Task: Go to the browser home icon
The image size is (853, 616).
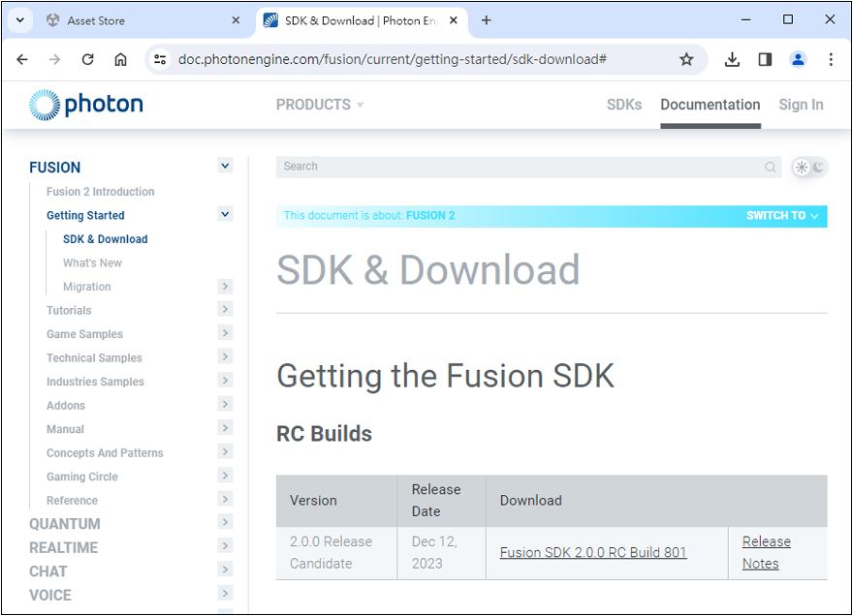Action: [x=120, y=59]
